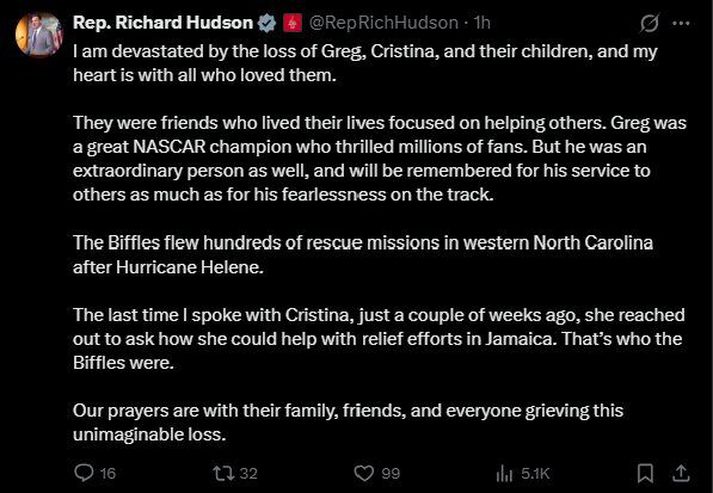
Task: Click the view analytics bar-chart icon
Action: tap(504, 472)
